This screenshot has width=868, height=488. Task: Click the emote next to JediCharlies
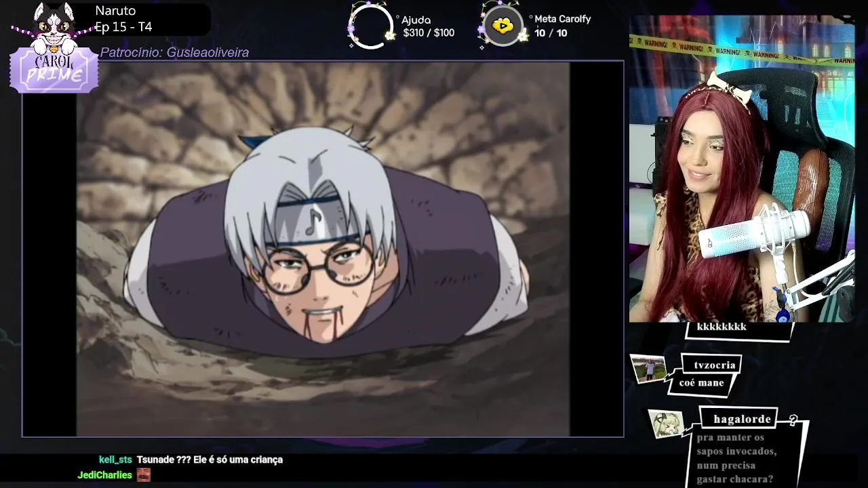click(143, 475)
